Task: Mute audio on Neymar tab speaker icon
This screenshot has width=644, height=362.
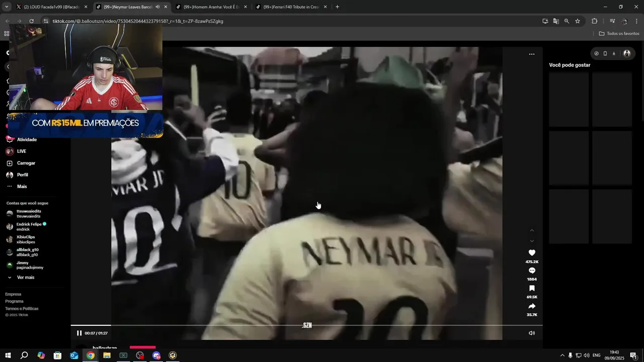Action: [157, 7]
